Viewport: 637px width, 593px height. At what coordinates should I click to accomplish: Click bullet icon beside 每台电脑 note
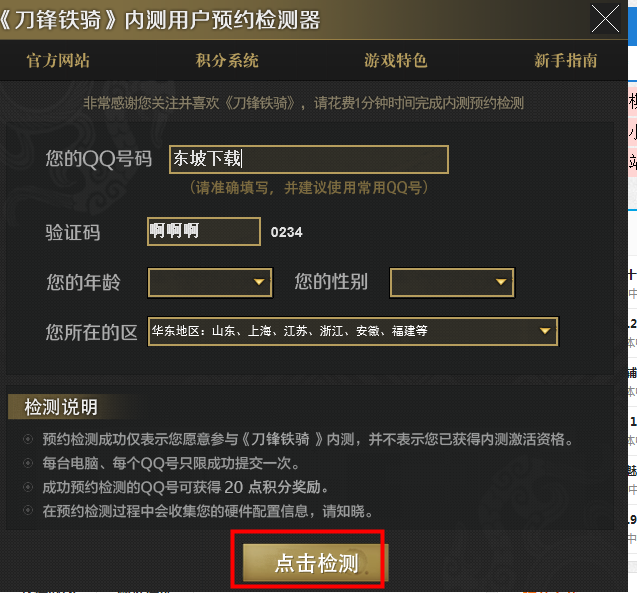tap(28, 463)
